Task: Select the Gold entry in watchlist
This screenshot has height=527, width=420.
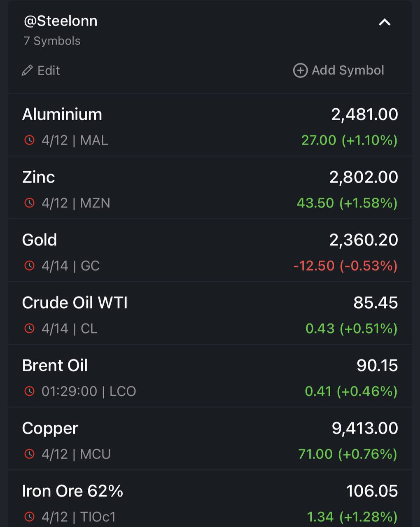Action: pos(210,250)
